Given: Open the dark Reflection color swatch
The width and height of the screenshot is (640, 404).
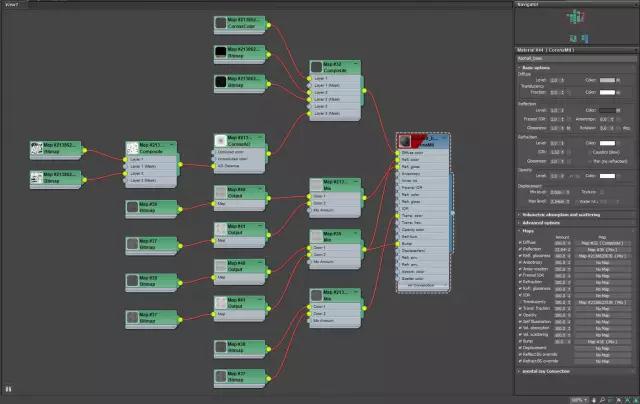Looking at the screenshot, I should coord(607,110).
